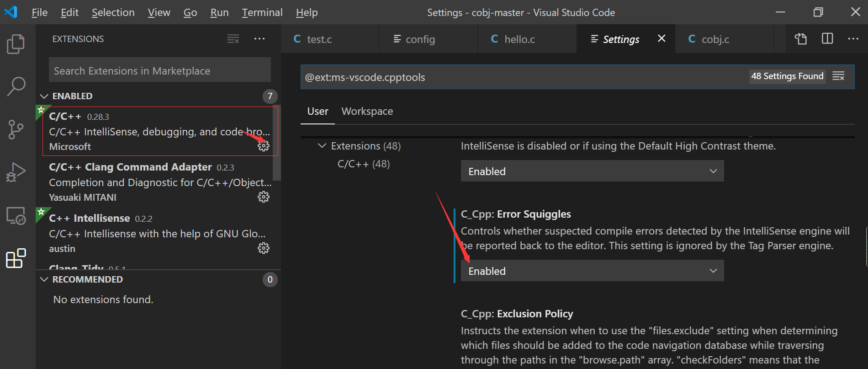
Task: Open Remote Explorer view
Action: [16, 215]
